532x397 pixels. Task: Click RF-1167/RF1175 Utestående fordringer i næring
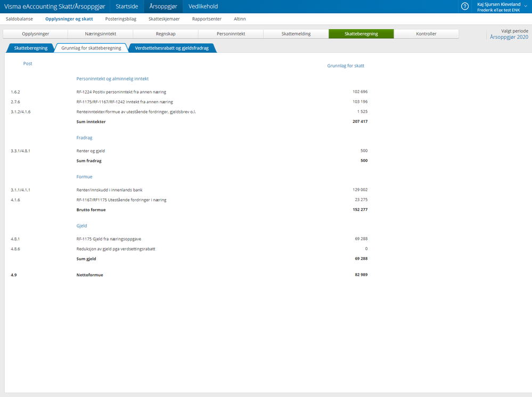pos(121,200)
